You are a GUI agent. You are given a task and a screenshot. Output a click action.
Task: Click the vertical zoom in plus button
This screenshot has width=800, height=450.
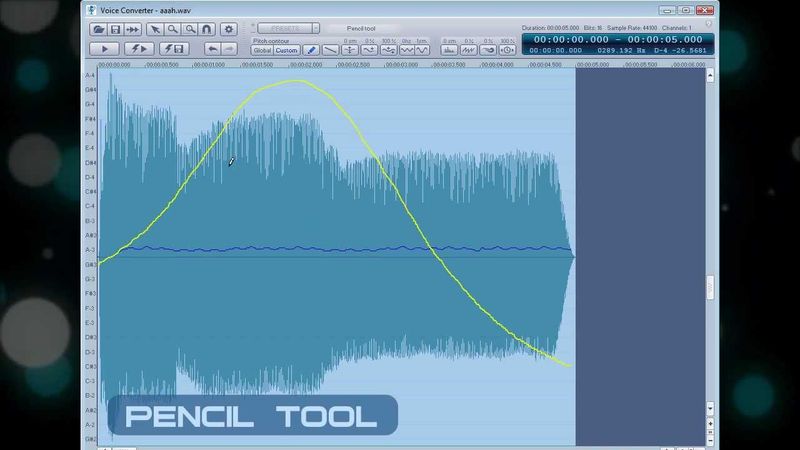[x=710, y=424]
